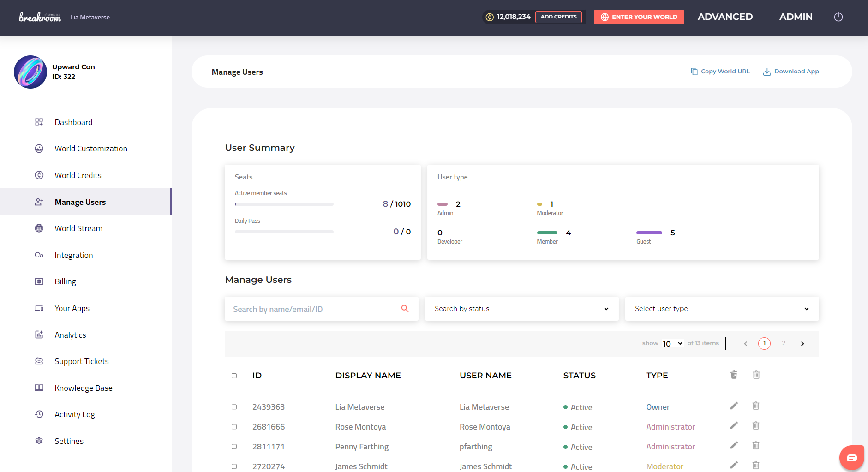Click the Breakroom logo
The height and width of the screenshot is (472, 868).
pyautogui.click(x=40, y=17)
